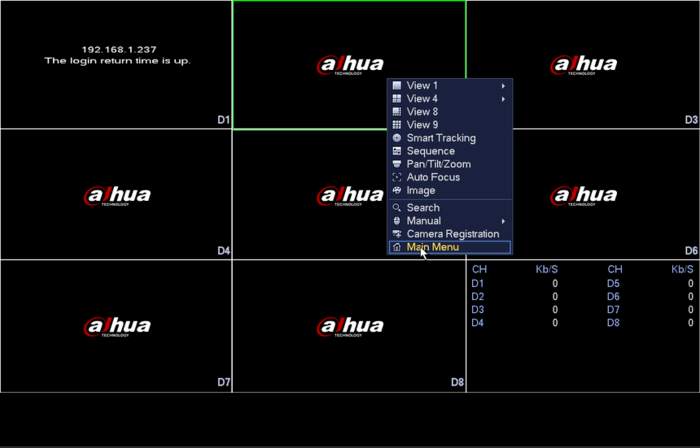Click the Pan/Tilt/Zoom camera icon
Screen dimensions: 700x448
click(396, 164)
